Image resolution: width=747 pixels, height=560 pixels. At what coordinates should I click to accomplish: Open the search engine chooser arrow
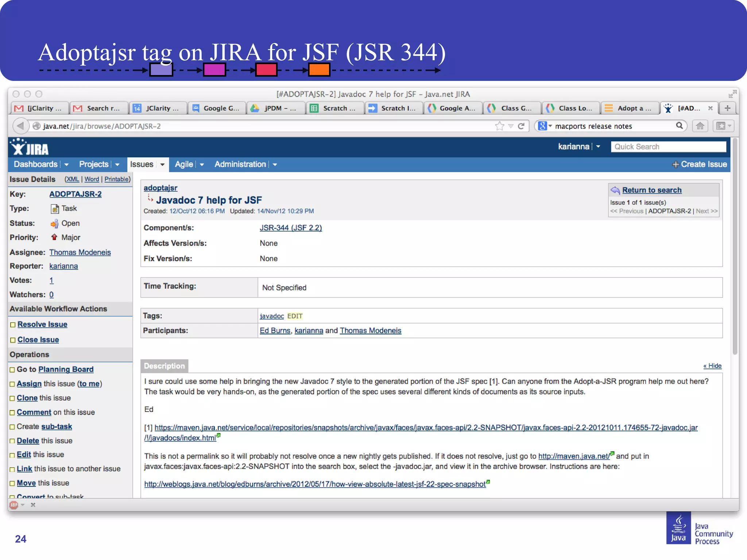pos(550,126)
